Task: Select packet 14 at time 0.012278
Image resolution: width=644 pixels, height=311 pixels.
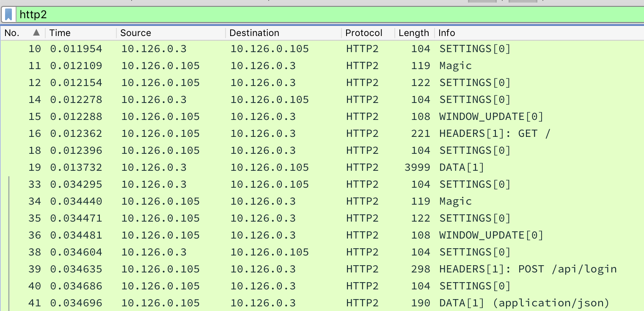Action: (322, 100)
